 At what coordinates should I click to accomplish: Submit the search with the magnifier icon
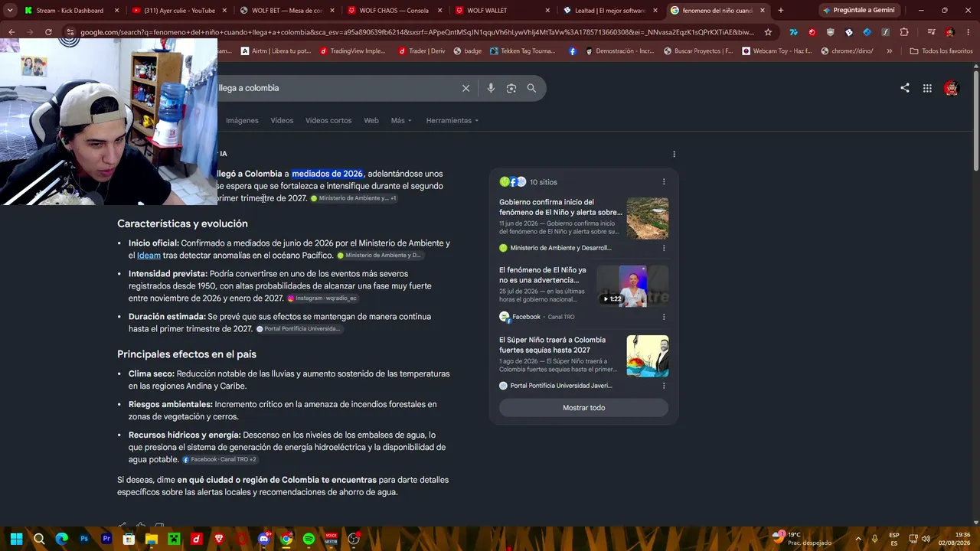coord(531,88)
